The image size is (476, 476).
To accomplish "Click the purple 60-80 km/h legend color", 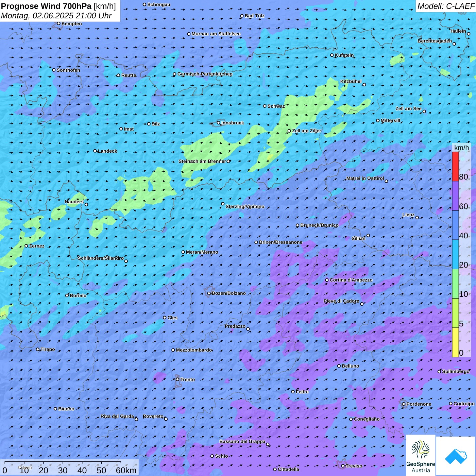I will pos(455,196).
